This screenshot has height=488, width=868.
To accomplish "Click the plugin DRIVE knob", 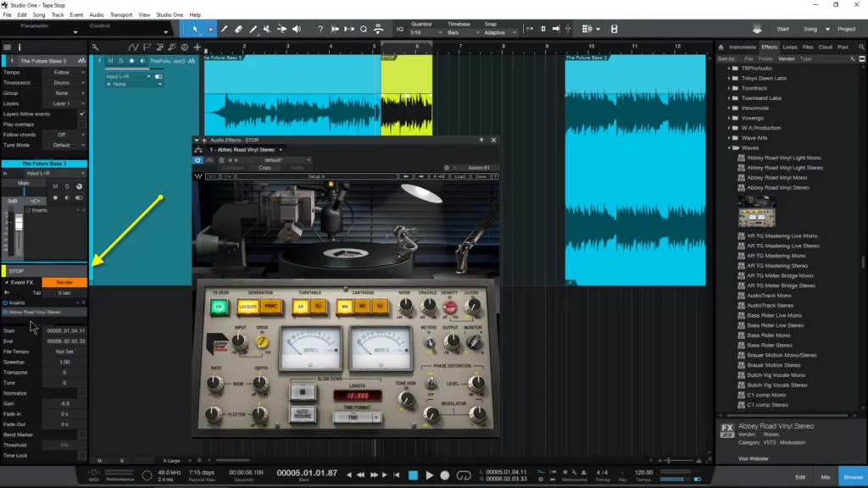I will tap(263, 342).
